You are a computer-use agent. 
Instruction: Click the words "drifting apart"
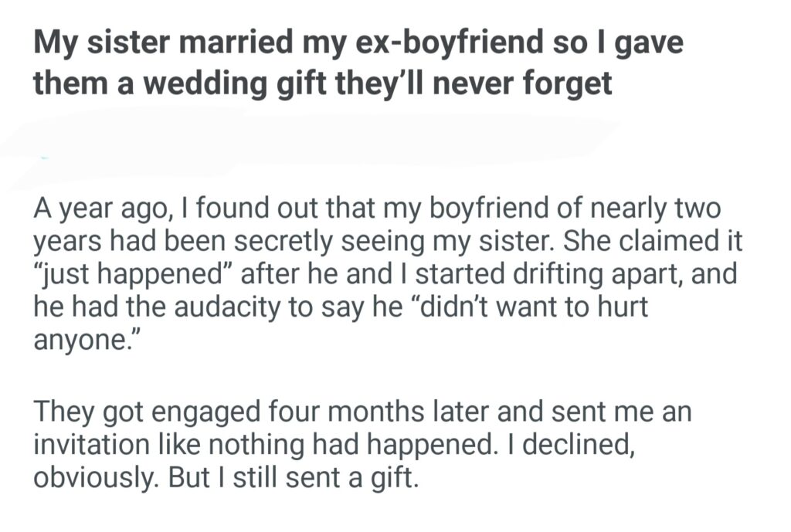pyautogui.click(x=592, y=276)
